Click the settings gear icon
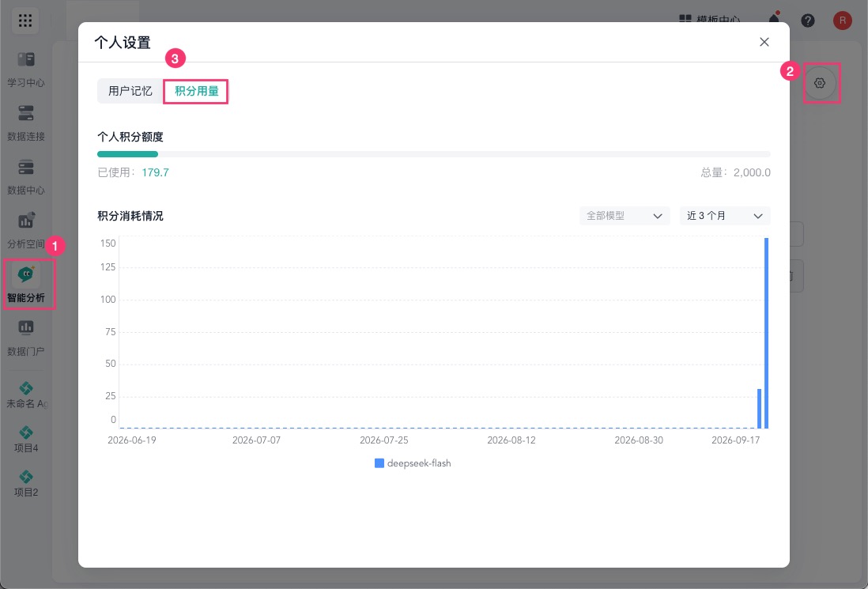868x589 pixels. click(820, 83)
